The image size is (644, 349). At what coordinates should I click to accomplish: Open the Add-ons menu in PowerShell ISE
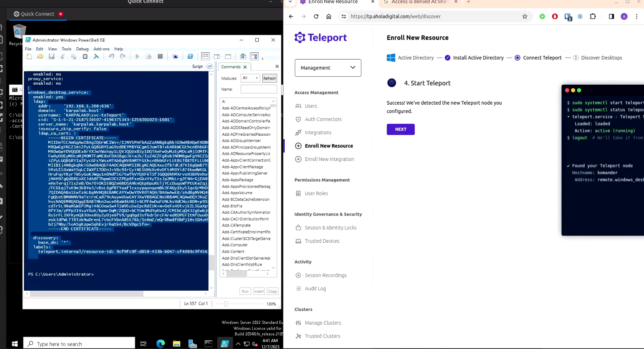click(101, 49)
